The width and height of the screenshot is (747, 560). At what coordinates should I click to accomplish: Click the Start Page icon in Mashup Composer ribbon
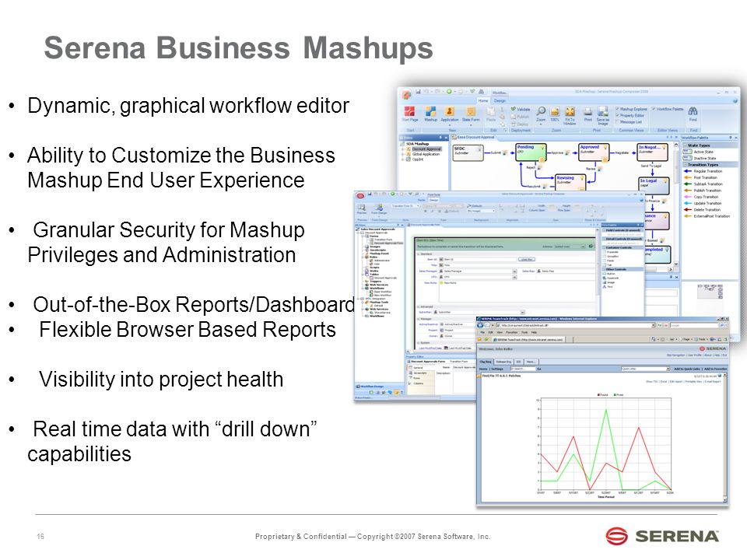point(409,111)
